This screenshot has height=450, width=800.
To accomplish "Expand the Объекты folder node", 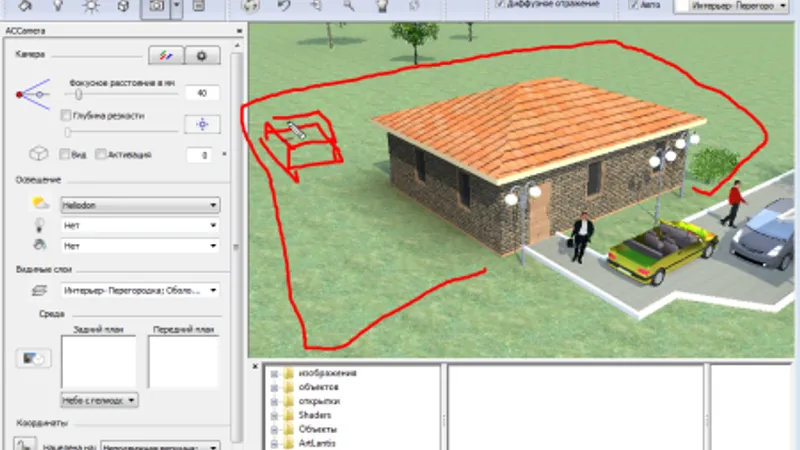I will (274, 430).
